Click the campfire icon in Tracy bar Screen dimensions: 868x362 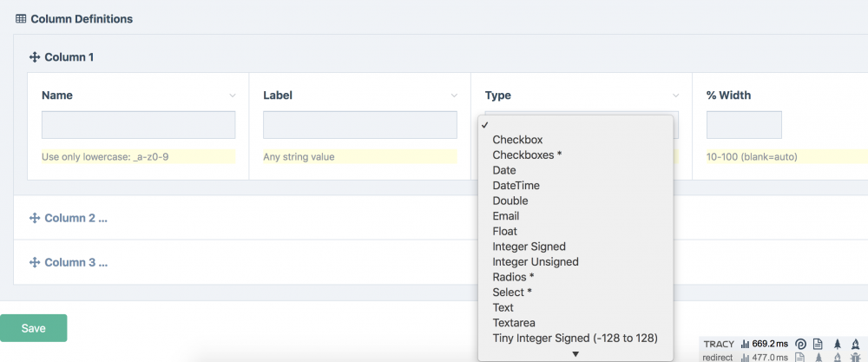point(858,344)
